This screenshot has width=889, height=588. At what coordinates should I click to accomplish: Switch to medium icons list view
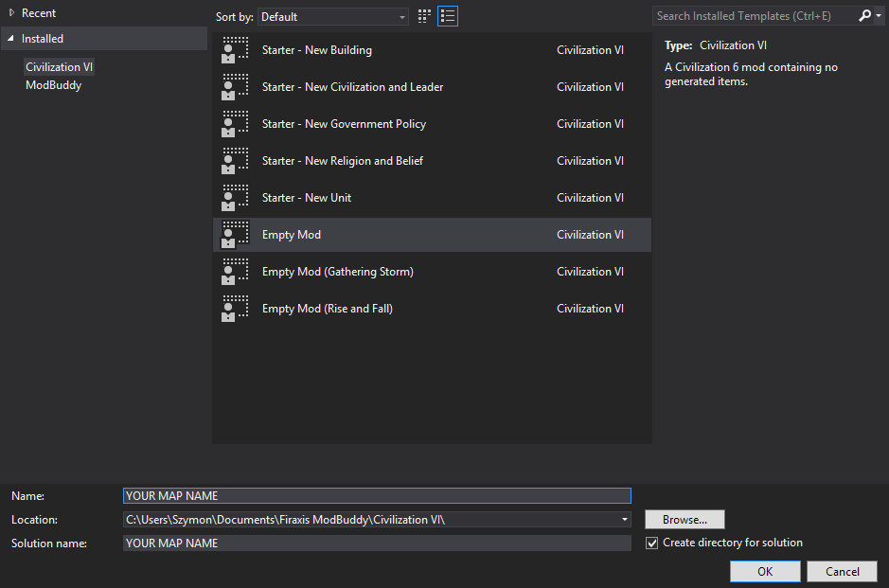pyautogui.click(x=448, y=16)
